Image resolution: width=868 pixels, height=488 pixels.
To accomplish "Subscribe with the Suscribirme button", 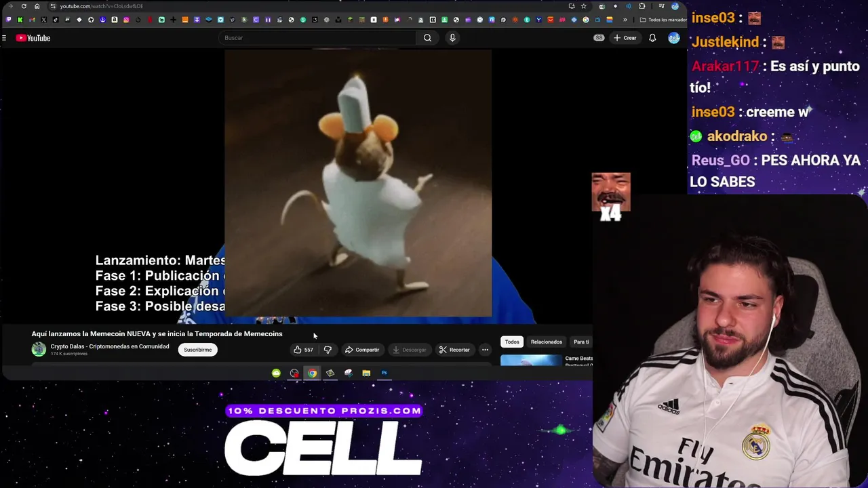I will (197, 350).
